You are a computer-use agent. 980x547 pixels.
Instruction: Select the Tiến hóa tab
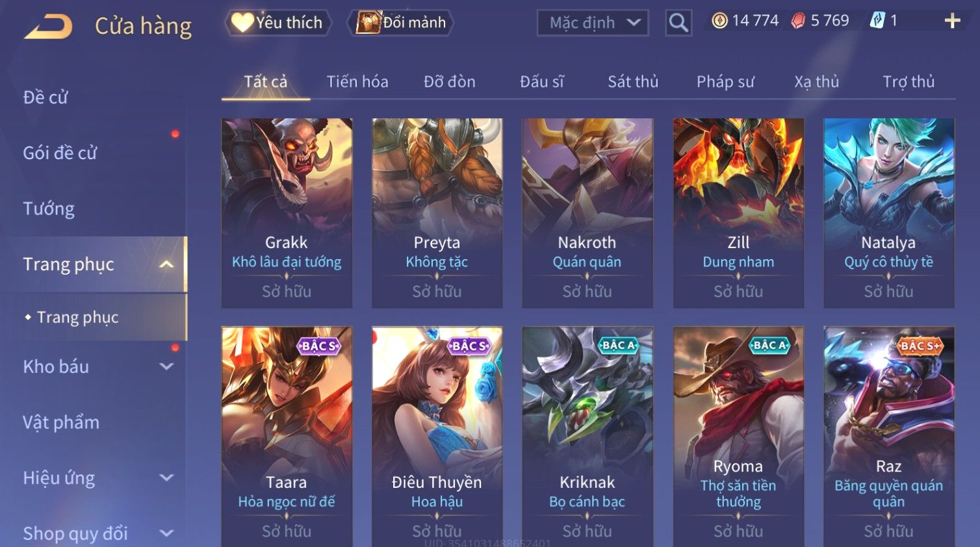point(357,82)
